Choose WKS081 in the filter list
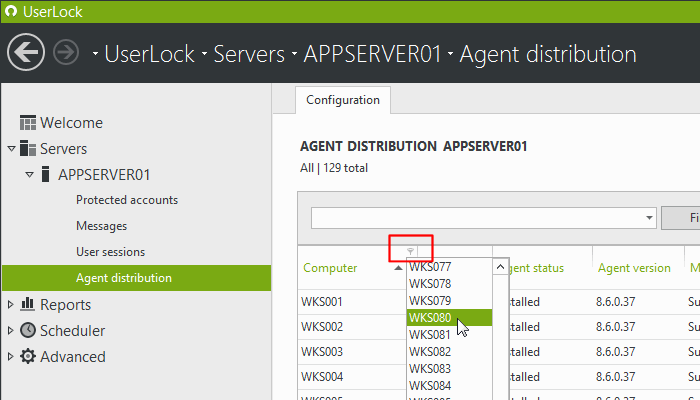The width and height of the screenshot is (700, 400). pyautogui.click(x=450, y=334)
